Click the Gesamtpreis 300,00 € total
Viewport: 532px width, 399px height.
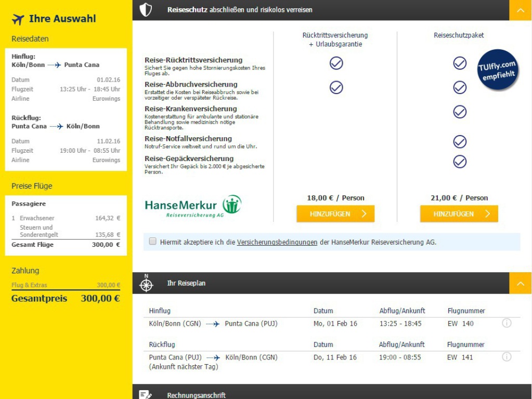pyautogui.click(x=66, y=298)
